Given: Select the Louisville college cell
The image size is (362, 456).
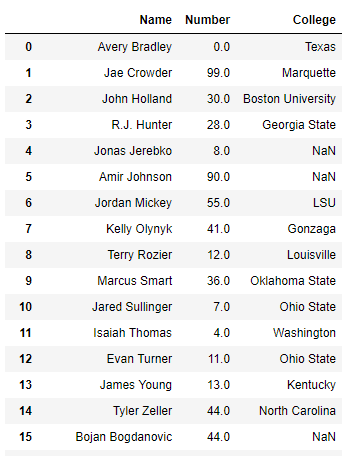Looking at the screenshot, I should point(311,255).
